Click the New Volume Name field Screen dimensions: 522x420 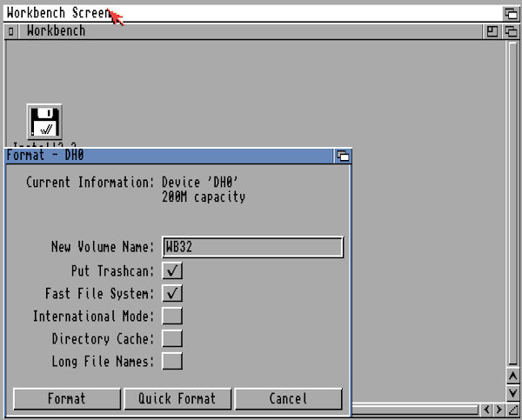coord(252,247)
